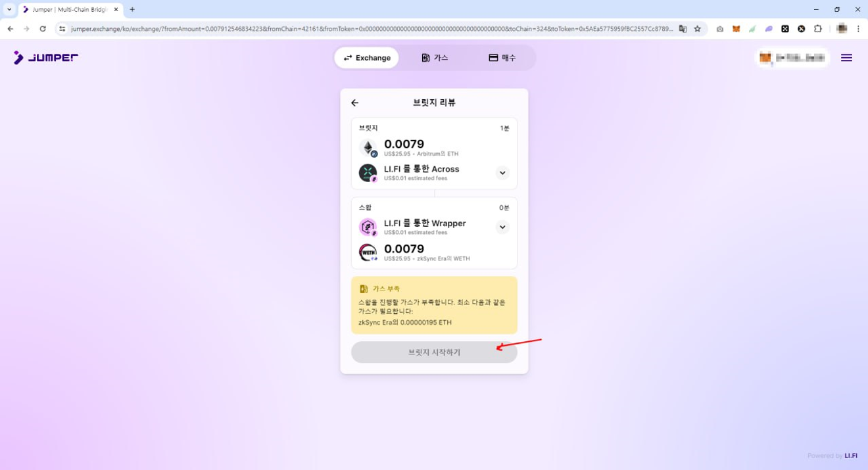Click the translate page icon
Viewport: 868px width, 470px height.
[x=683, y=29]
